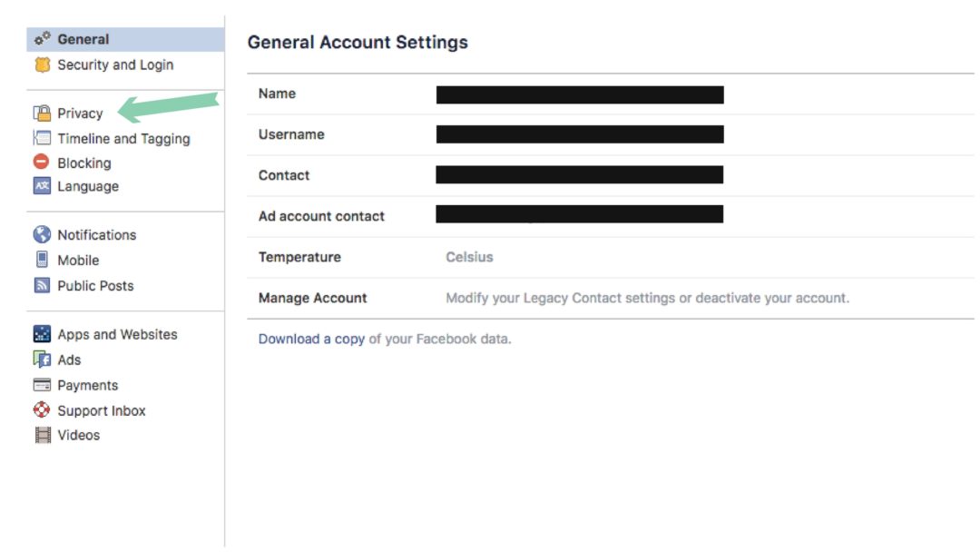Click the Blocking icon in the sidebar
The width and height of the screenshot is (980, 552).
pyautogui.click(x=40, y=163)
